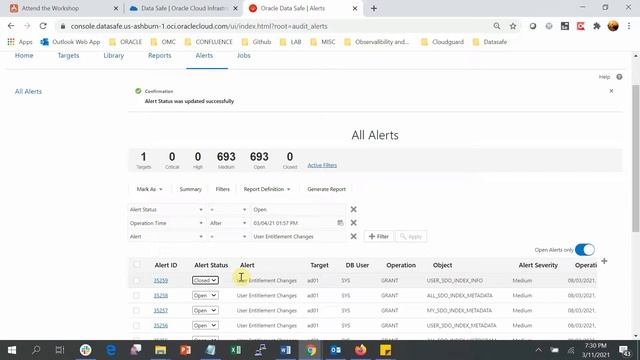This screenshot has width=640, height=360.
Task: Check the box for alert 35257
Action: tap(136, 311)
